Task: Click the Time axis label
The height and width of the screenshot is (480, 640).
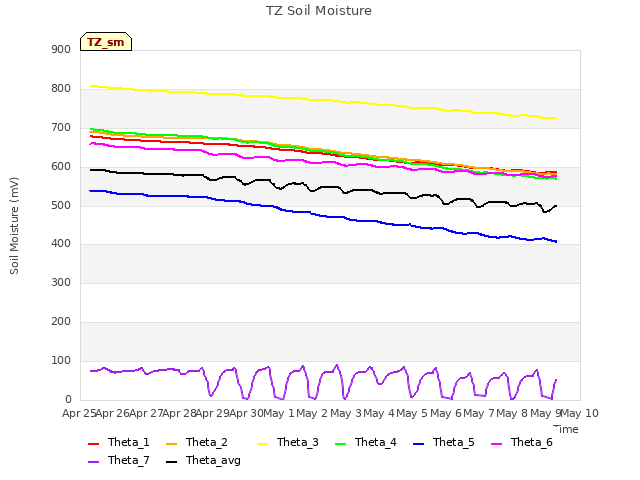Action: (x=566, y=429)
